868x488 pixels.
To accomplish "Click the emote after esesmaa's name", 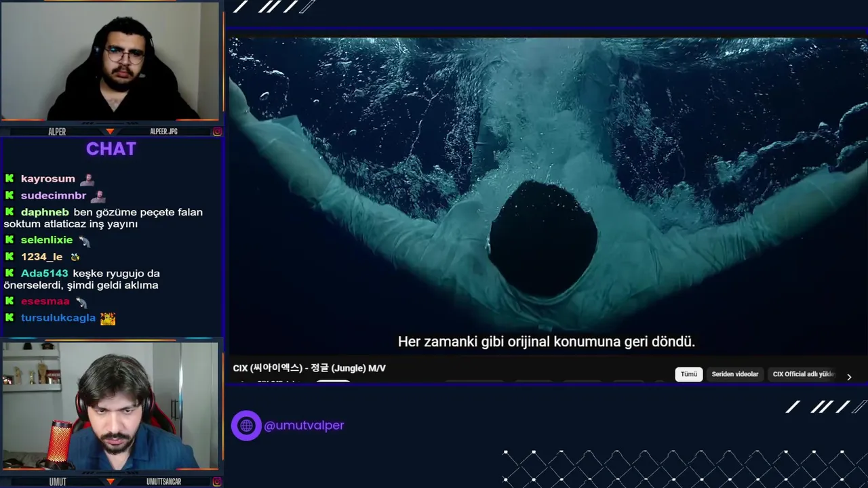I will point(81,302).
